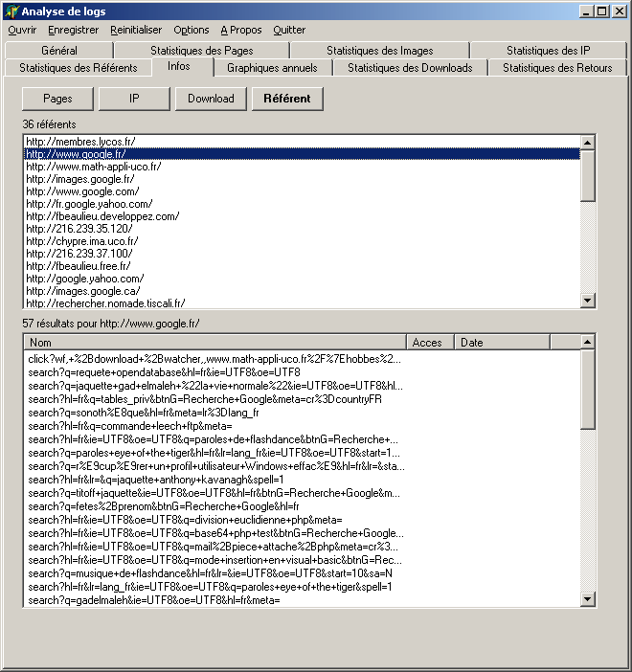
Task: Switch to Statistiques des Downloads tab
Action: [x=410, y=68]
